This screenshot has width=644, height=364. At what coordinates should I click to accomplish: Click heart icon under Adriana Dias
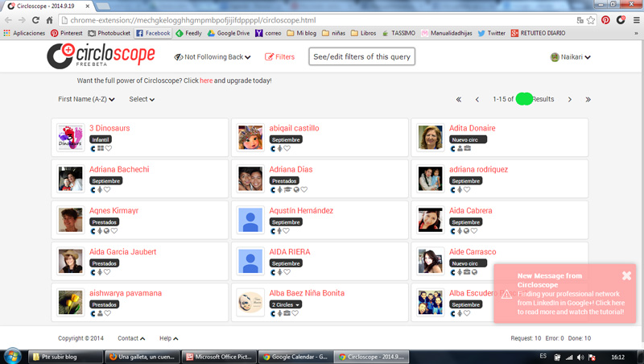[x=304, y=190]
